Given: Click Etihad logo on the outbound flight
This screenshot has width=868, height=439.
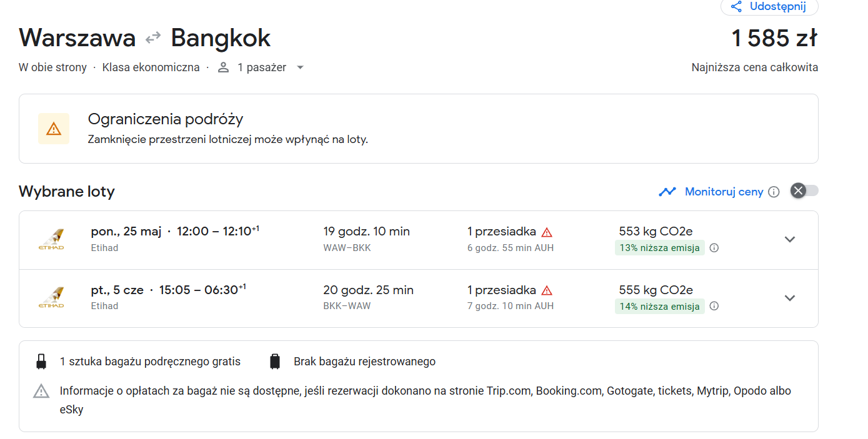Looking at the screenshot, I should (51, 240).
